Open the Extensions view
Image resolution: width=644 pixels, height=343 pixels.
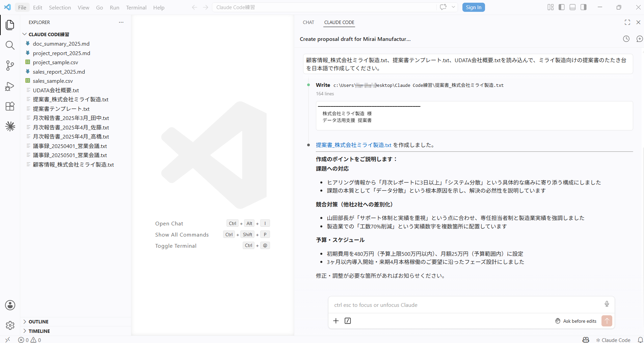click(10, 106)
